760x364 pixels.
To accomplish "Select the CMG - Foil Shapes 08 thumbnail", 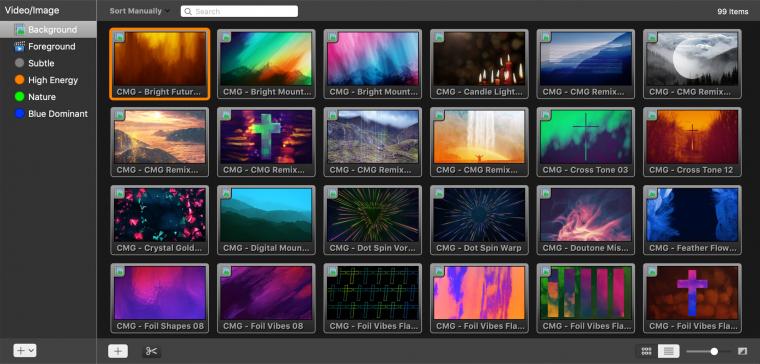I will [x=160, y=298].
